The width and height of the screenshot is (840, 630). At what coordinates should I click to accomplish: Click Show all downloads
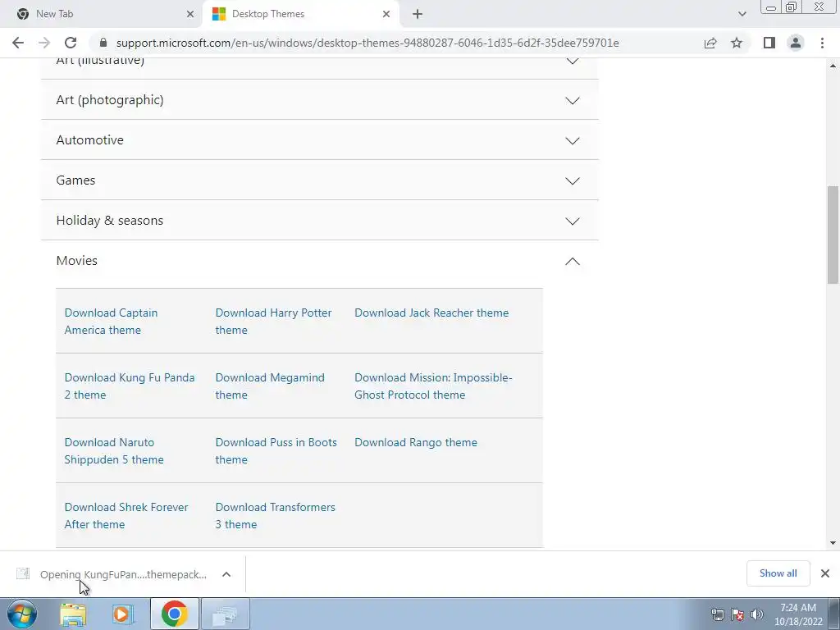point(778,573)
